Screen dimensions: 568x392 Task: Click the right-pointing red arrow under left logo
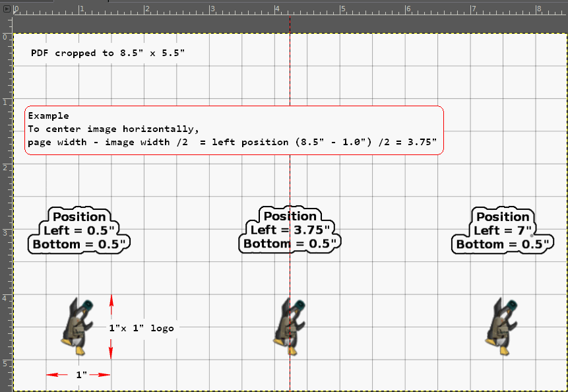tap(100, 375)
